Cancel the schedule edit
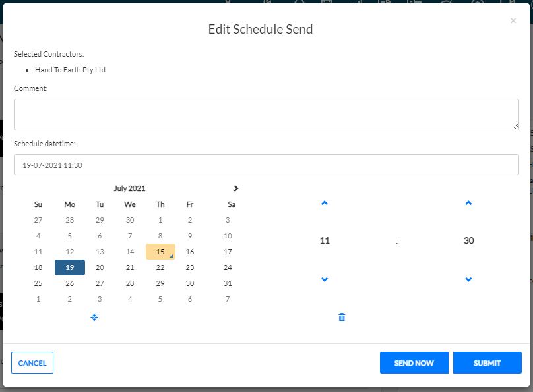 click(32, 363)
